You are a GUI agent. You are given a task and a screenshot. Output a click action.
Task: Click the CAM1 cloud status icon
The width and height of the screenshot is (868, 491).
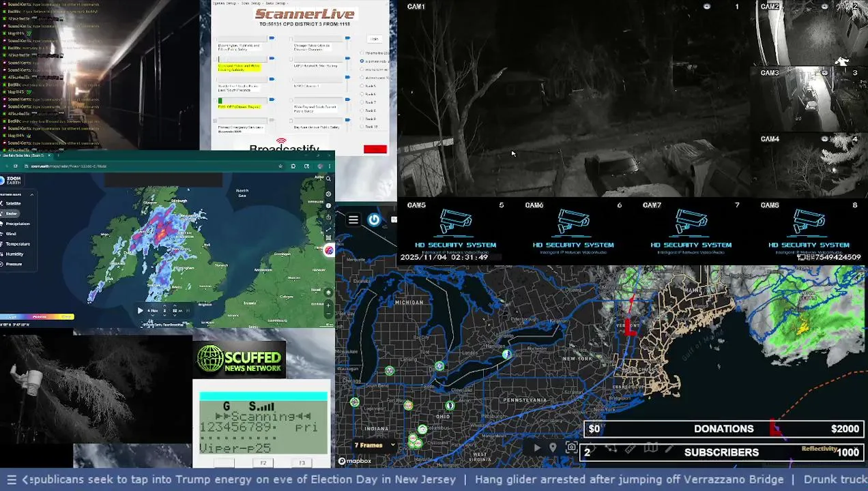(x=707, y=6)
